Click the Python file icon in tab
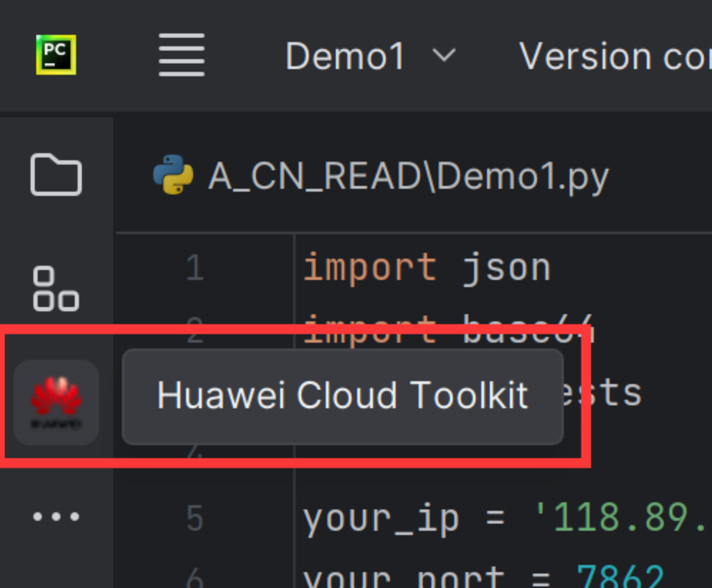 (x=173, y=174)
